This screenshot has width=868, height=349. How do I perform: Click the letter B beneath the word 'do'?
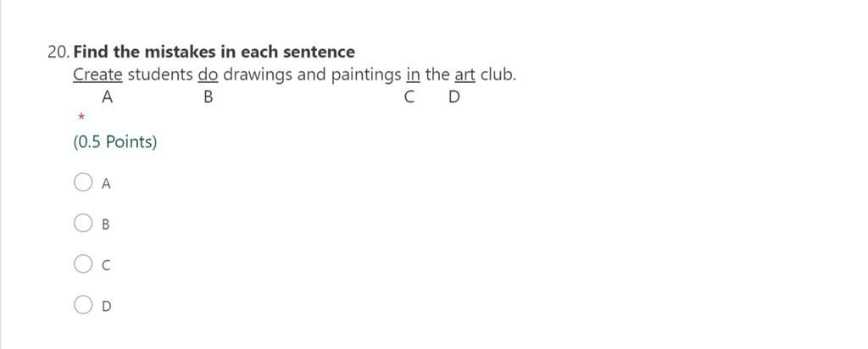(x=208, y=97)
